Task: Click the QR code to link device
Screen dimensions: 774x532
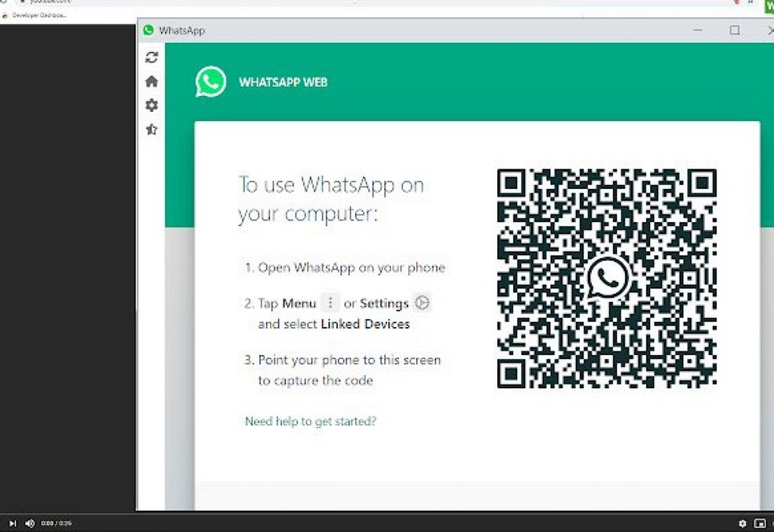Action: (x=607, y=278)
